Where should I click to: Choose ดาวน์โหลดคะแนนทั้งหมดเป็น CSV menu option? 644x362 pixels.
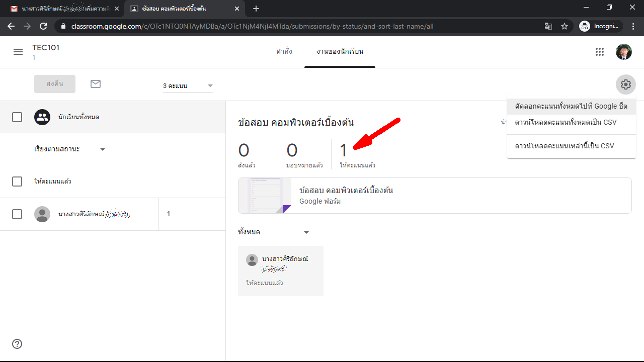[566, 122]
